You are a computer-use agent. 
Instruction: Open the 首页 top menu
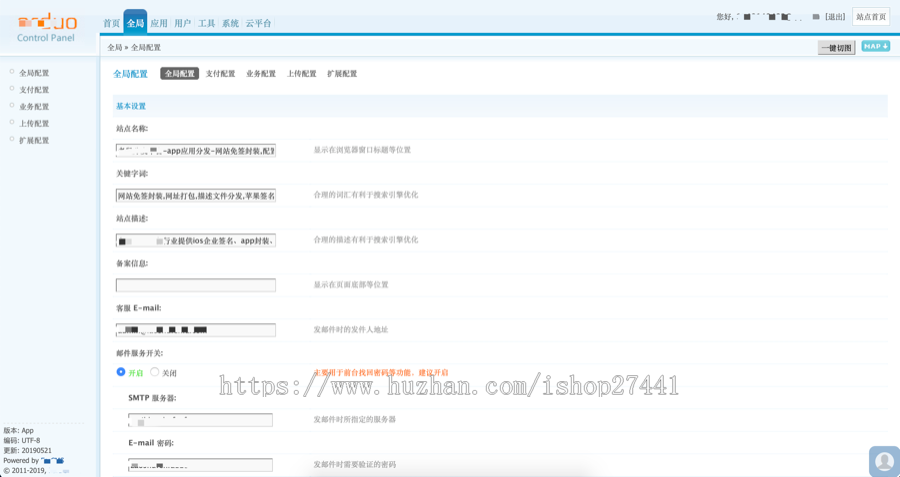coord(111,24)
